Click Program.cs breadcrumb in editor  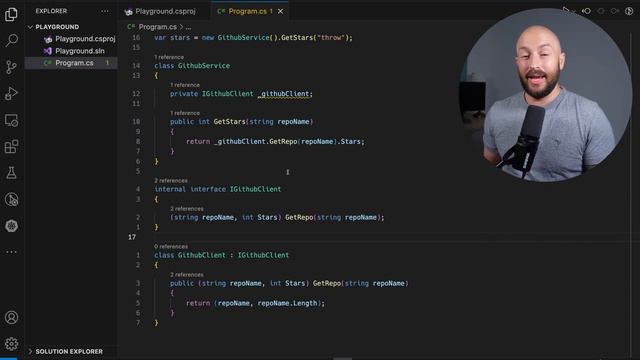[157, 27]
